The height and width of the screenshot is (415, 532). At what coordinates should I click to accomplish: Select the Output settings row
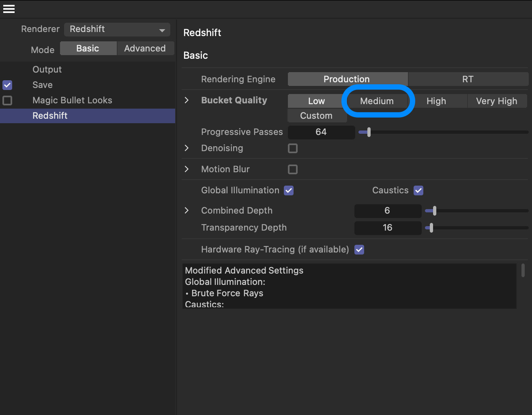click(88, 69)
